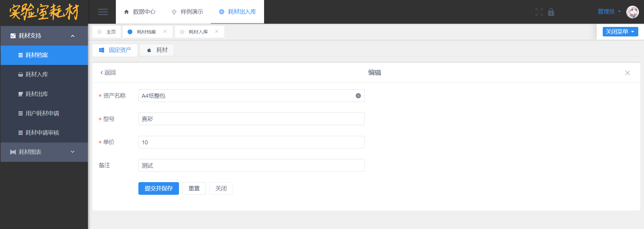Open 耗材出库 in the sidebar
The height and width of the screenshot is (229, 644).
coord(44,94)
